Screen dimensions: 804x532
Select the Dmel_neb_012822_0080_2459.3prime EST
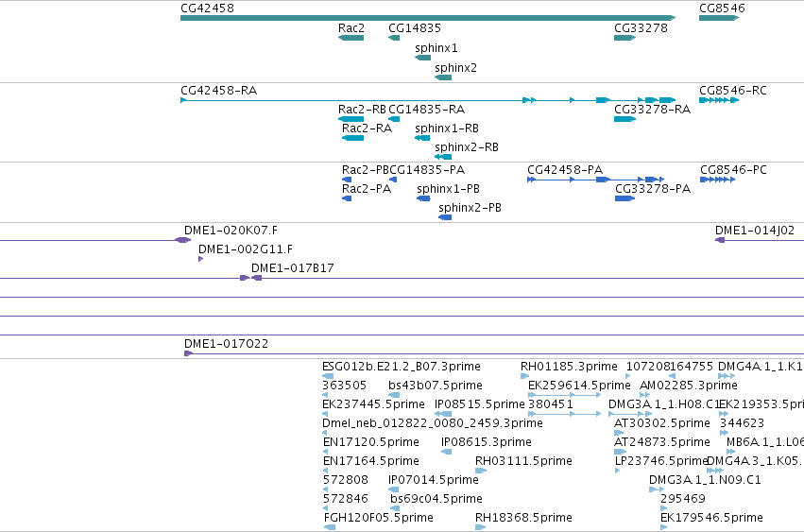(x=325, y=433)
